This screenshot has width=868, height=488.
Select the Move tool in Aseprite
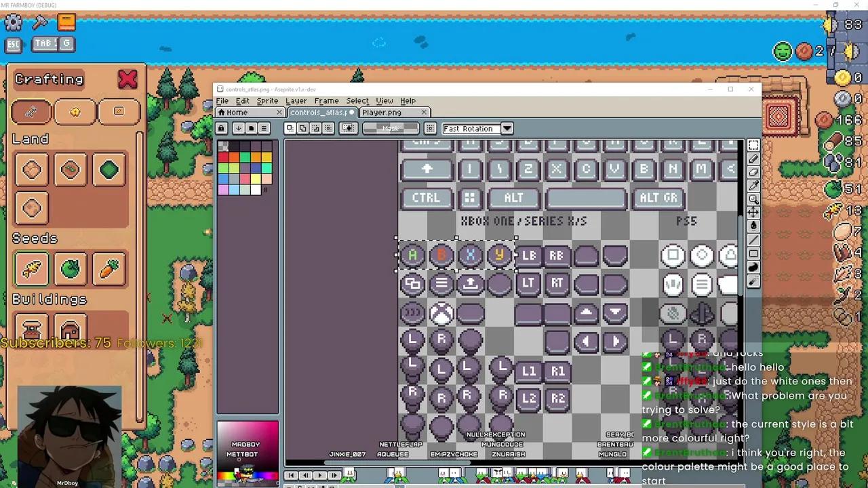pos(753,213)
